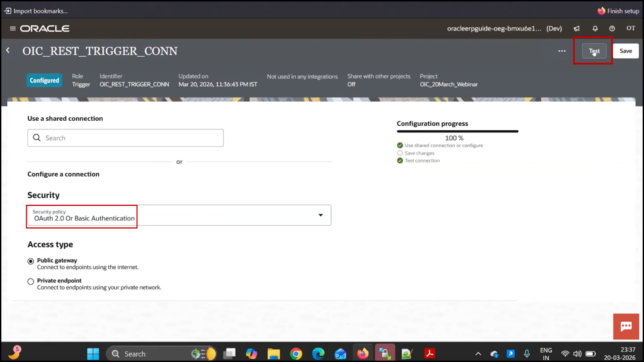Click the 'Save changes' progress circle
The height and width of the screenshot is (362, 644).
point(400,153)
